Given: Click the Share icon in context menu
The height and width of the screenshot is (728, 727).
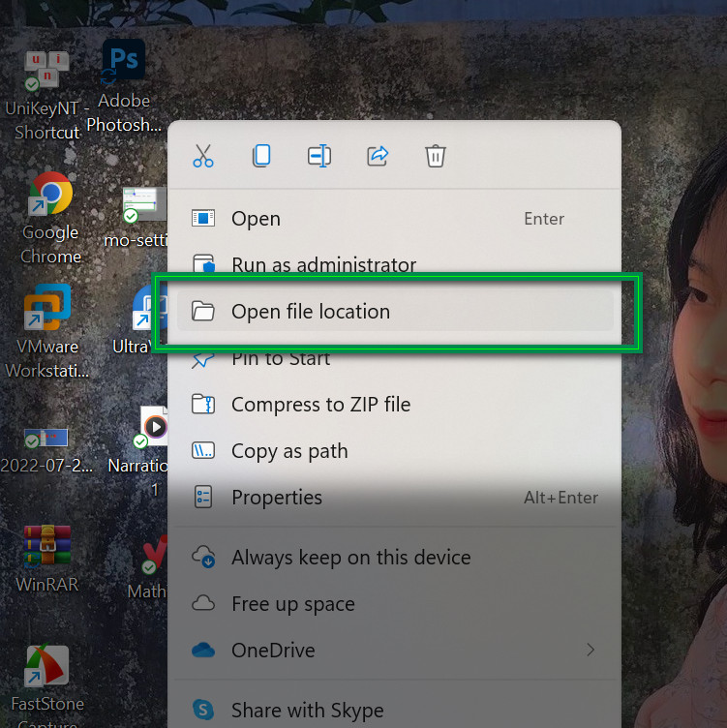Looking at the screenshot, I should click(x=378, y=156).
